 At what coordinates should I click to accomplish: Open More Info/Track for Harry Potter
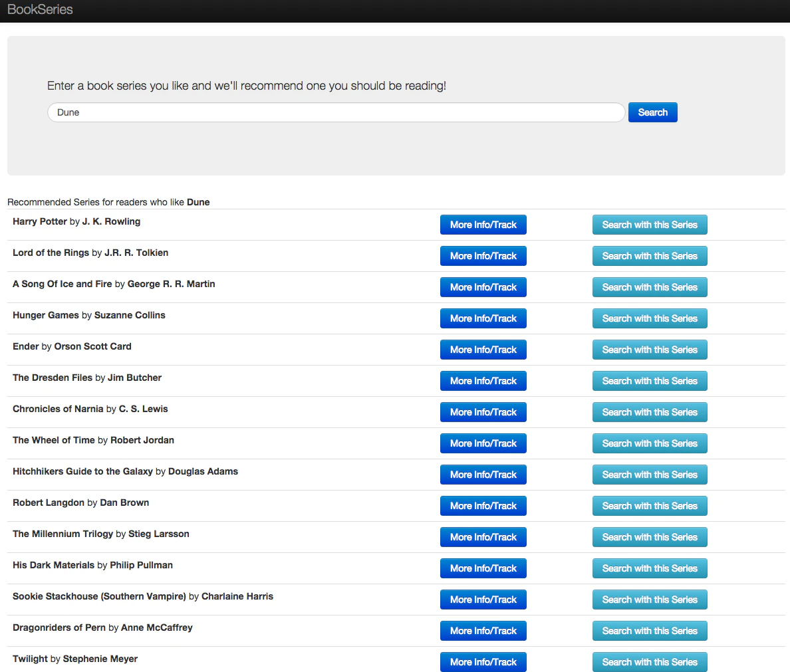click(483, 224)
